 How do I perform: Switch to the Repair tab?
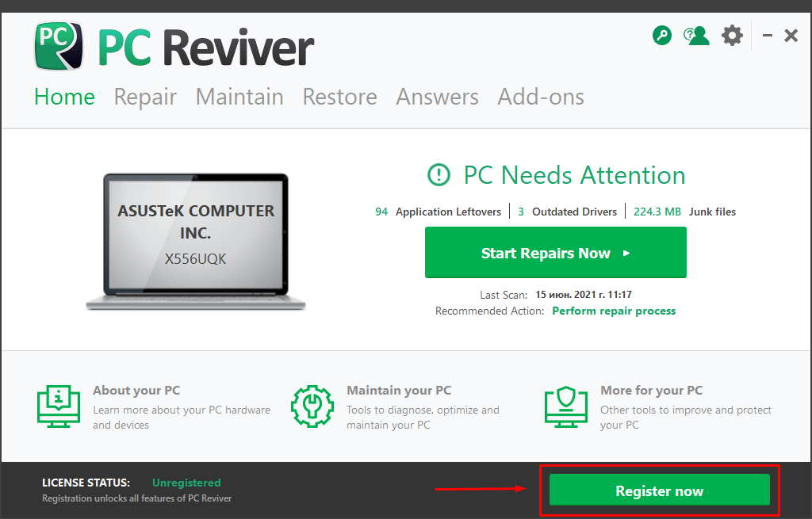[146, 97]
